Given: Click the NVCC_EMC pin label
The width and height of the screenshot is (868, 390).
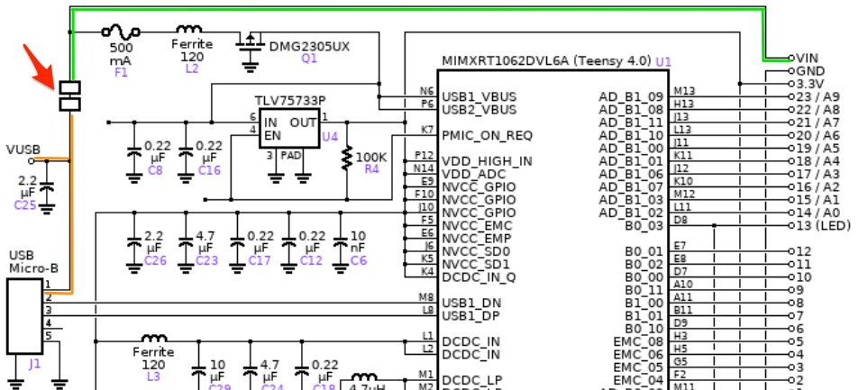Looking at the screenshot, I should pyautogui.click(x=477, y=226).
